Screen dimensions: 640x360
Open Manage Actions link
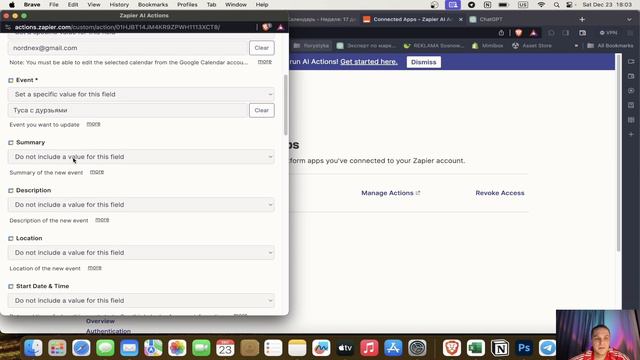pyautogui.click(x=391, y=193)
